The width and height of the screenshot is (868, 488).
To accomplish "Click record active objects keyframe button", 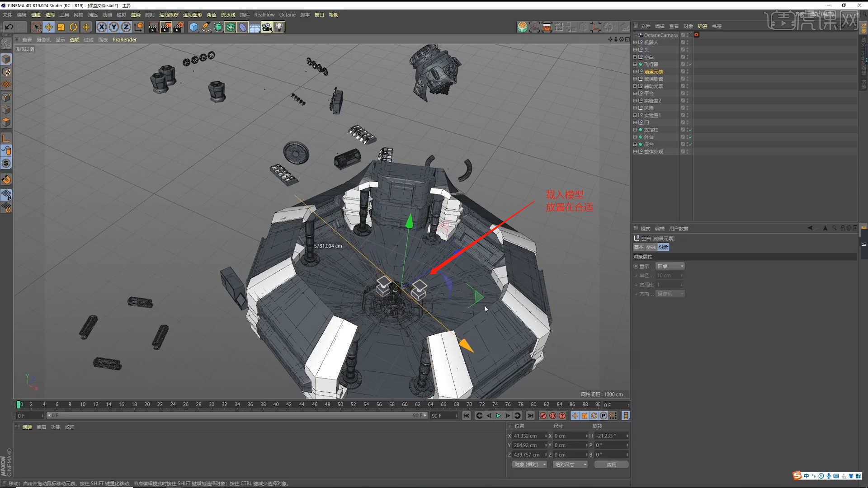I will point(543,416).
